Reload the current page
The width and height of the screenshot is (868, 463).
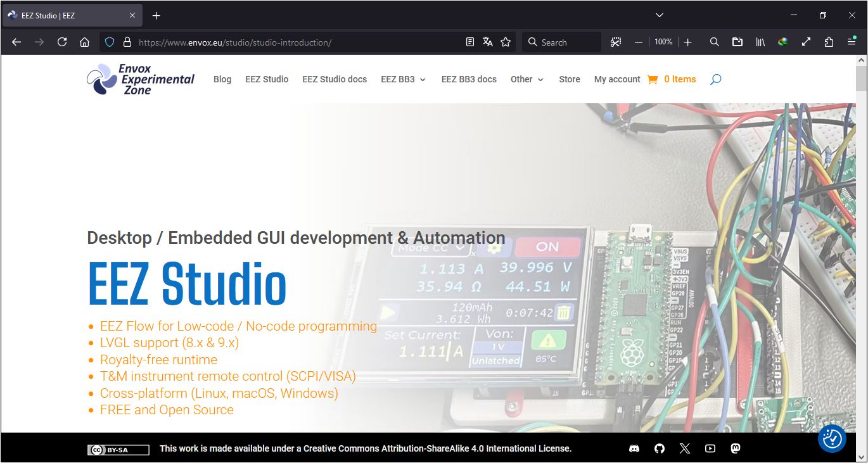pos(62,42)
